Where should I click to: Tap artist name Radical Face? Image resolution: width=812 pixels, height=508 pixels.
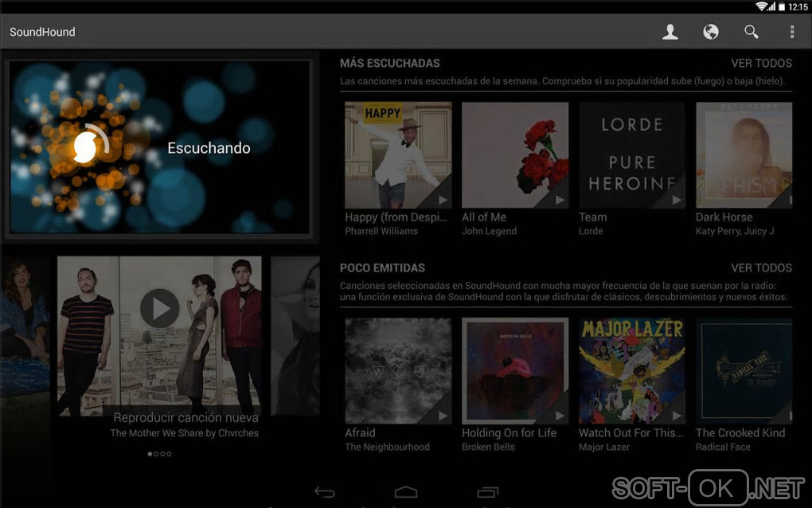point(722,447)
